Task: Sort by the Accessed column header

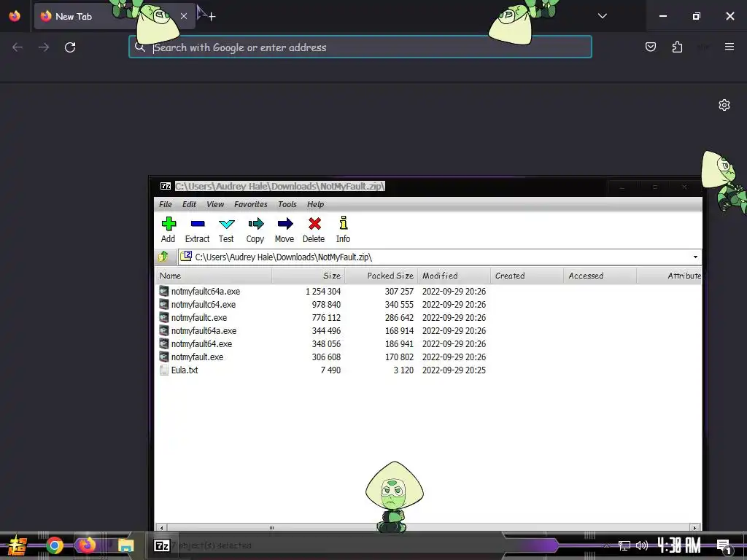Action: [600, 276]
